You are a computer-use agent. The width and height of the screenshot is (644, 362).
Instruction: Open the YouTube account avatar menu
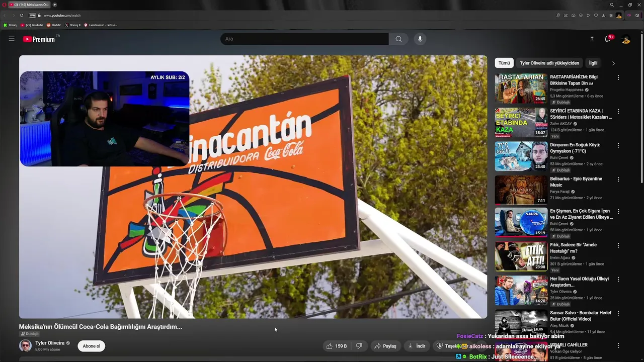(625, 39)
